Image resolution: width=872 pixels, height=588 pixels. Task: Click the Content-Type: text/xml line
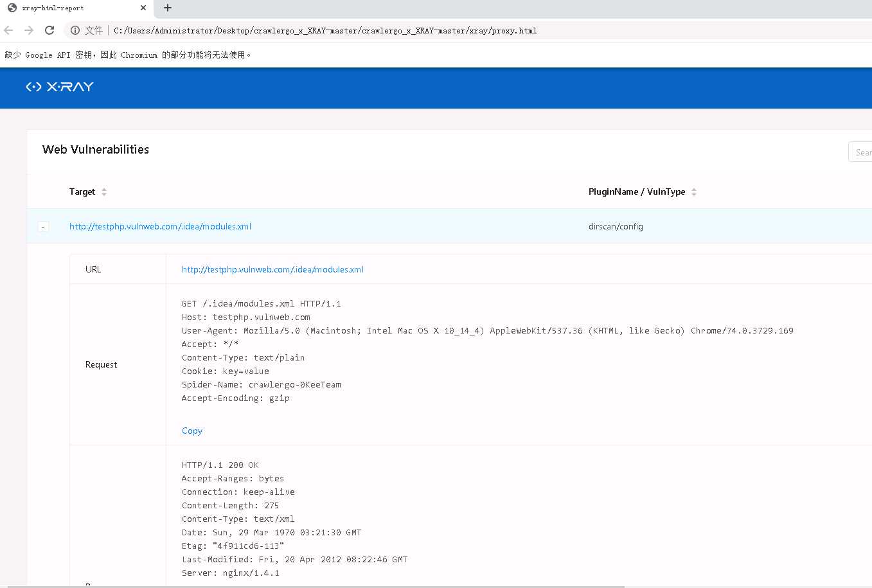238,519
